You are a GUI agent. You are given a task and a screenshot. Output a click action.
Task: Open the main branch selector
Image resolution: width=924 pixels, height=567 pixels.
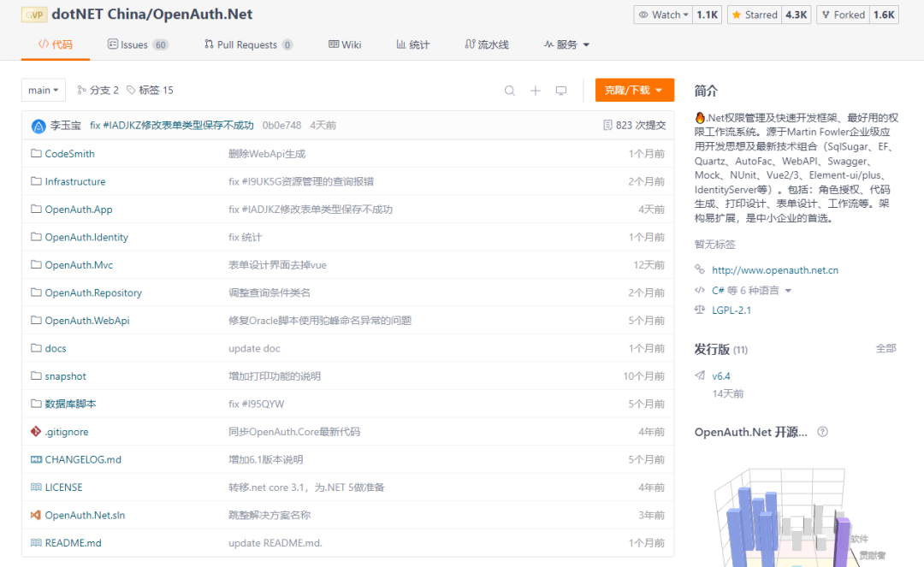pyautogui.click(x=43, y=90)
